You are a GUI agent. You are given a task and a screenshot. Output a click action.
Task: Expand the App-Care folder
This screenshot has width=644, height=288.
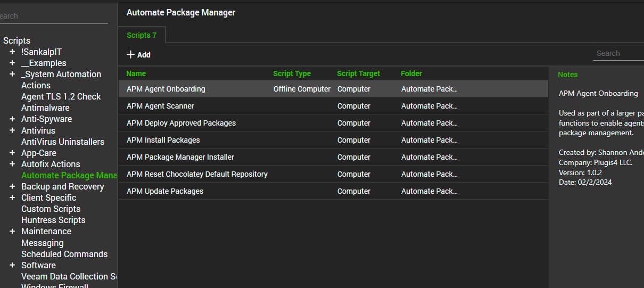tap(12, 153)
